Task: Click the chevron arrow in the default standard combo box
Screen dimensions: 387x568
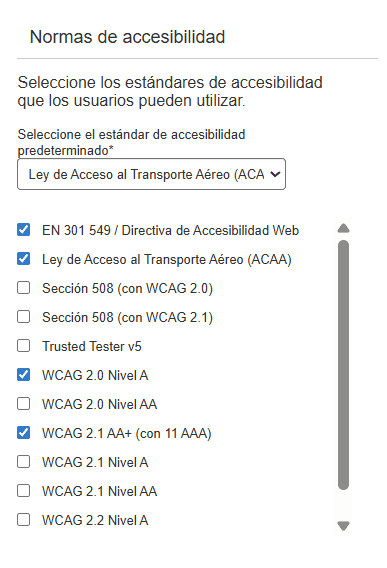Action: click(x=275, y=174)
